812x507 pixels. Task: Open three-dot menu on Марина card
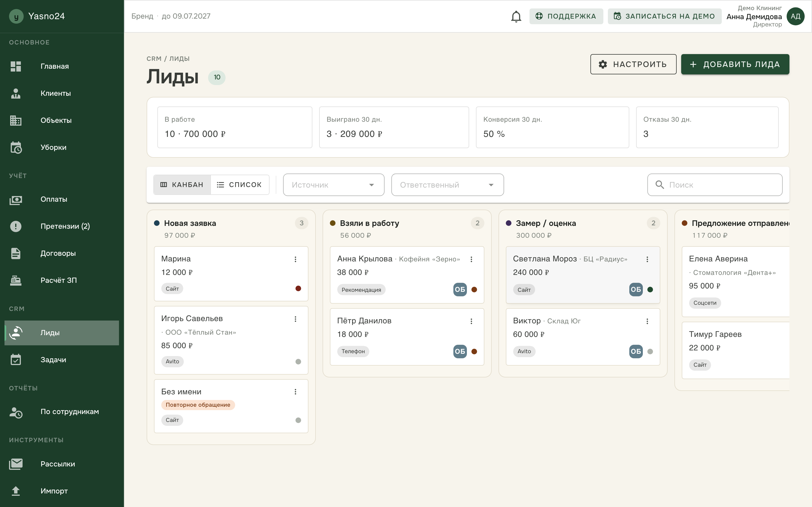click(295, 259)
